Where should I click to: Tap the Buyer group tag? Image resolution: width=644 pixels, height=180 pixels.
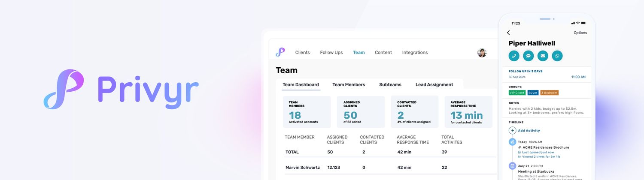pos(533,93)
